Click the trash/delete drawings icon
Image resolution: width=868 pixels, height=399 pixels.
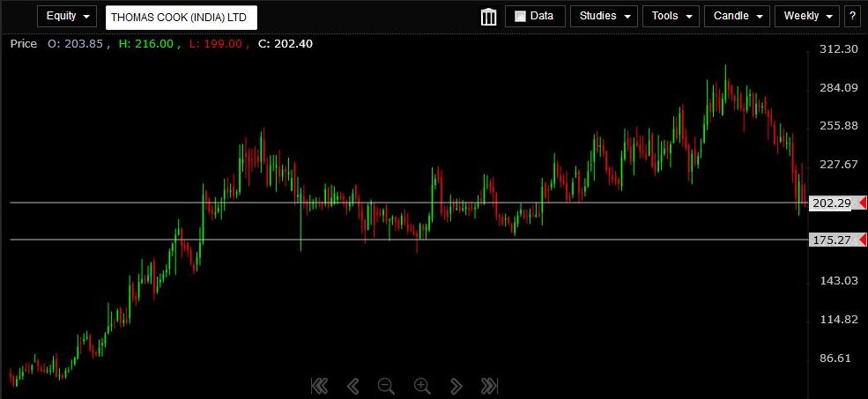488,17
